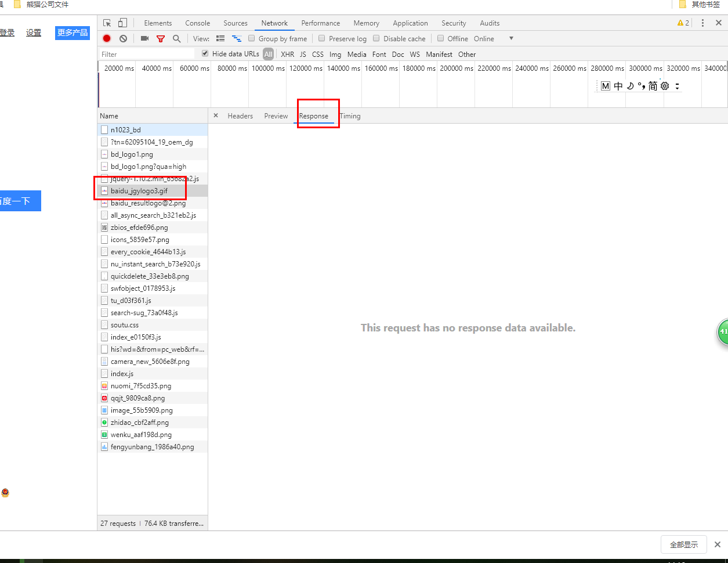The height and width of the screenshot is (563, 728).
Task: Expand the 其他书签 bookmarks folder
Action: coord(705,4)
